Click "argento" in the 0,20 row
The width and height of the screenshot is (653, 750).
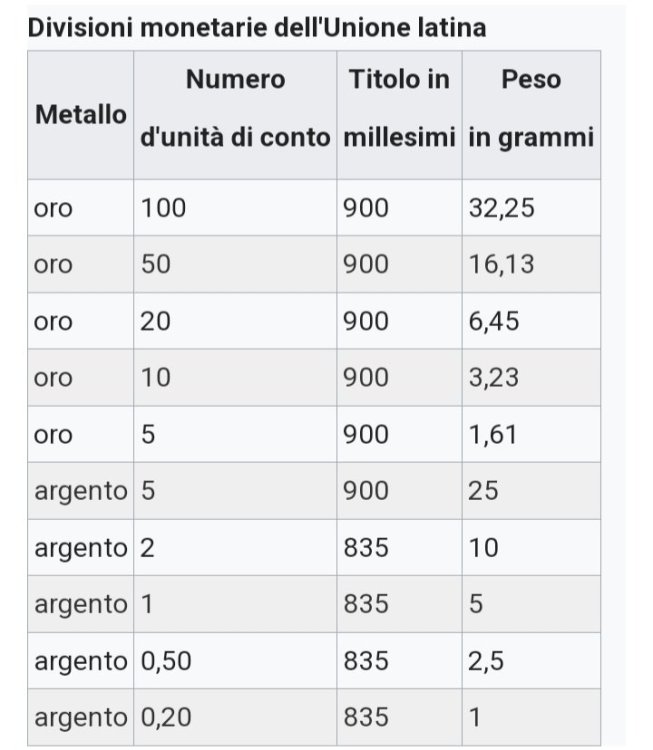click(x=80, y=717)
